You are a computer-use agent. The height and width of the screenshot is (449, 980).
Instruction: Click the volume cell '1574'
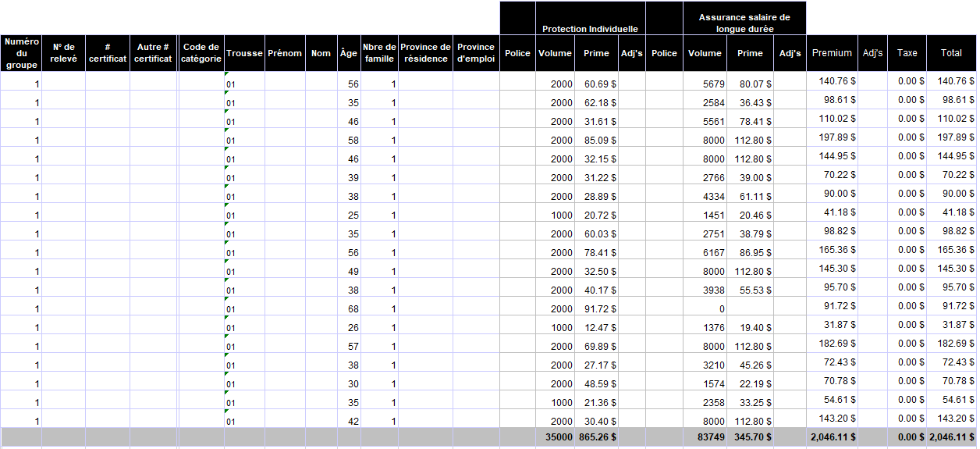(705, 381)
